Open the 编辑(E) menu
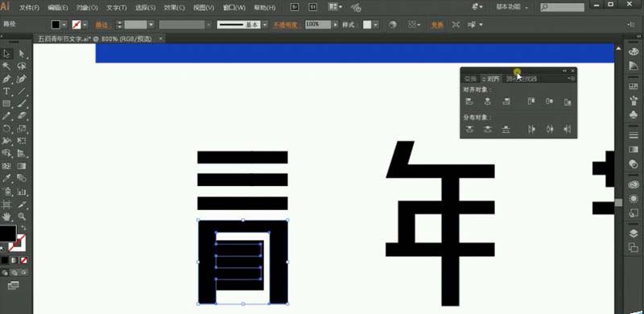The width and height of the screenshot is (644, 314). pos(57,7)
